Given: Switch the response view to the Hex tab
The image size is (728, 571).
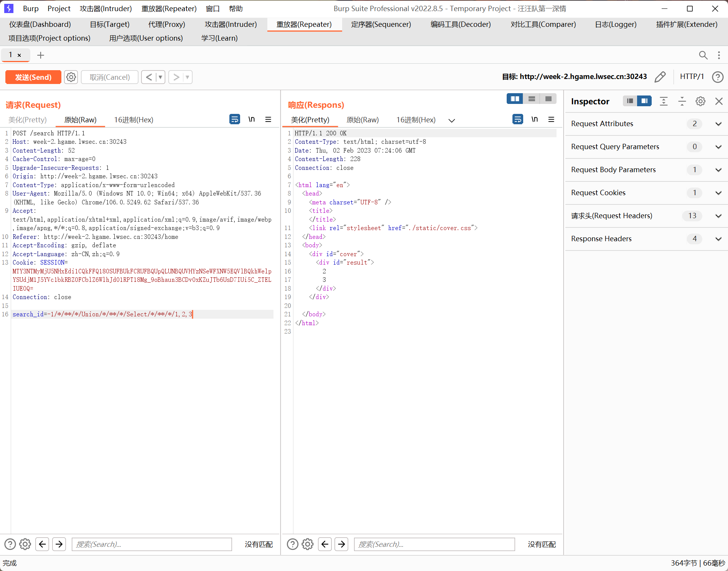Looking at the screenshot, I should [x=416, y=120].
